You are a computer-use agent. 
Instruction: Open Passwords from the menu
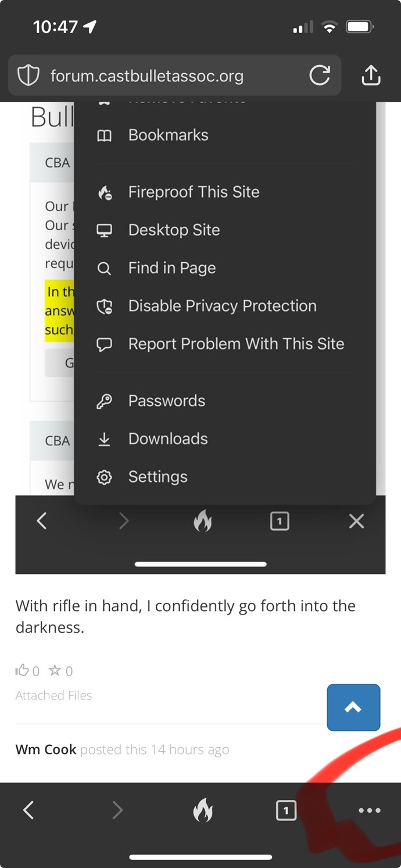pos(224,401)
